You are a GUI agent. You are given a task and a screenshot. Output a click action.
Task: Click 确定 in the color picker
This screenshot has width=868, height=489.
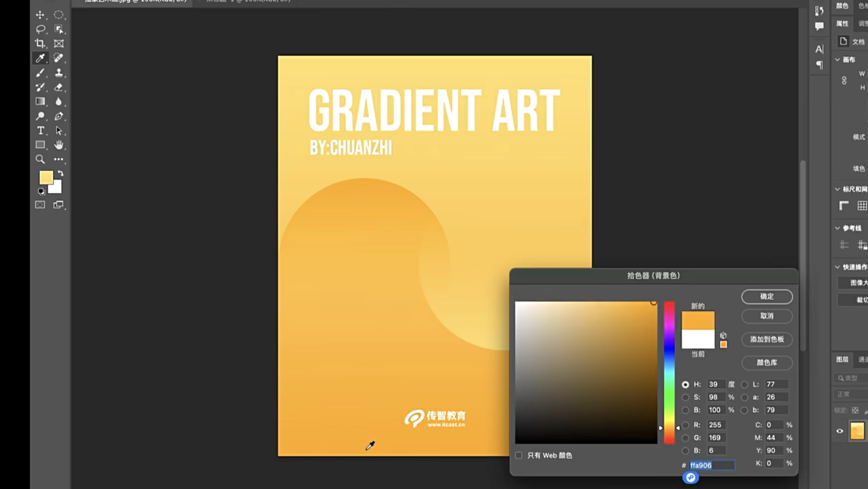coord(767,296)
